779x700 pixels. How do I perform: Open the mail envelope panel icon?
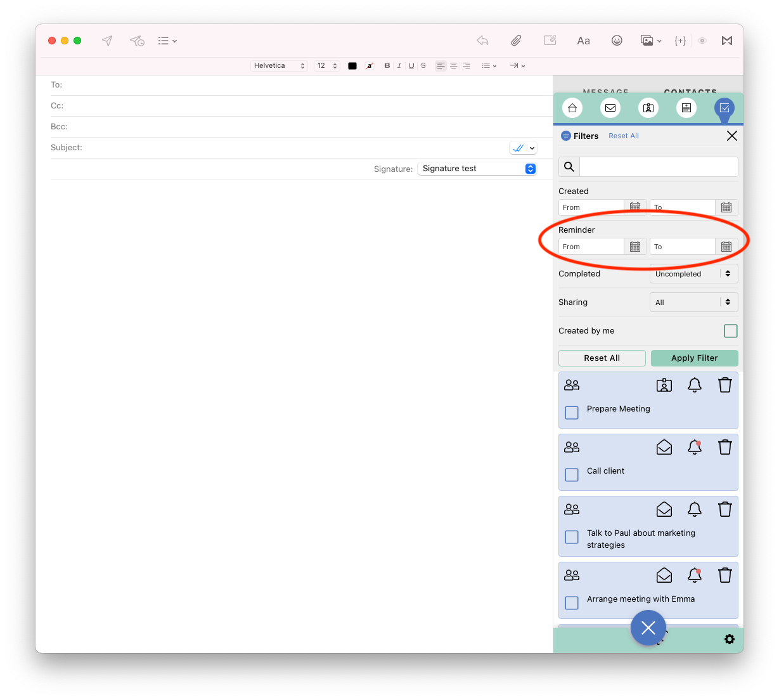point(610,108)
